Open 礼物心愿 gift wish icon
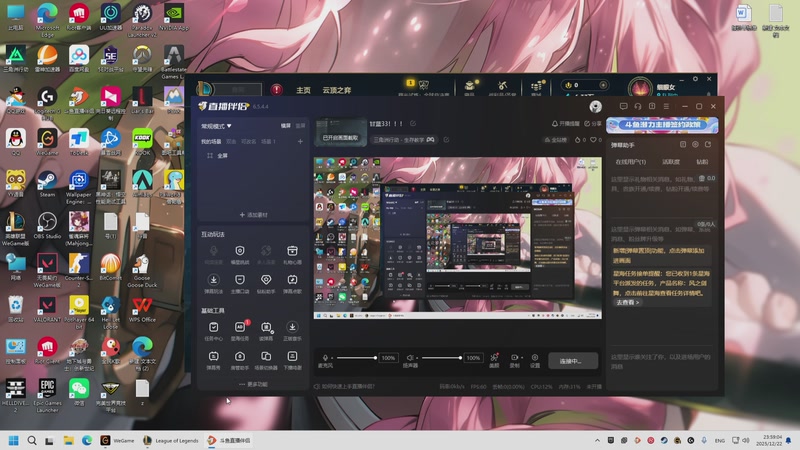 (x=292, y=254)
